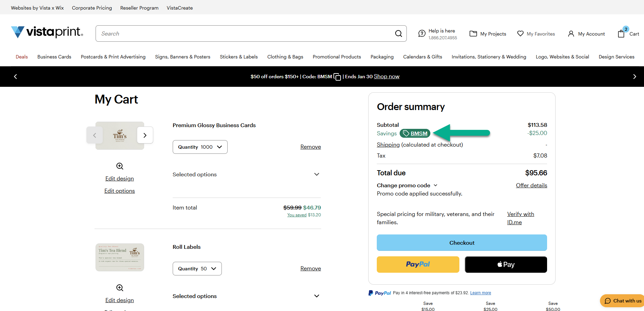Remove Premium Glossy Business Cards from cart
Image resolution: width=644 pixels, height=311 pixels.
(x=311, y=147)
